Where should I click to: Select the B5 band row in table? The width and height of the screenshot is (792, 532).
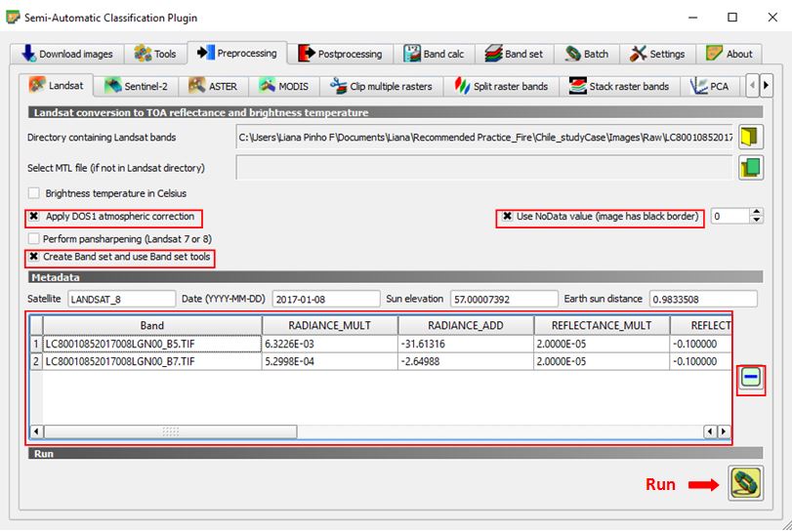(151, 344)
